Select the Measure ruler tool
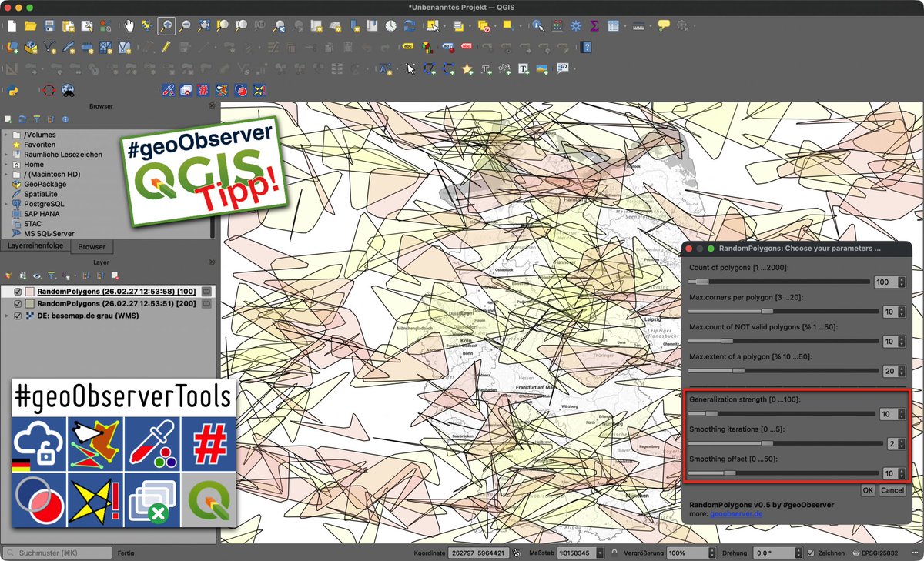Viewport: 924px width, 561px height. pos(639,26)
